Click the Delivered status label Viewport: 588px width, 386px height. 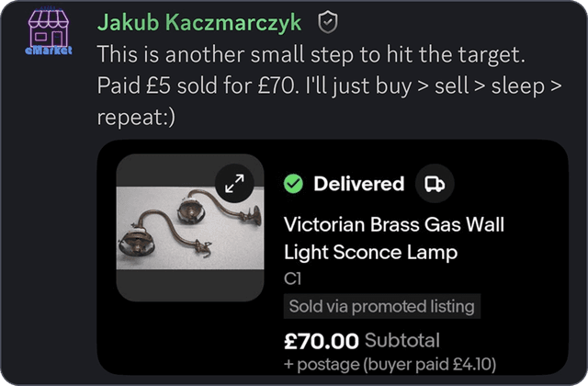pyautogui.click(x=358, y=184)
